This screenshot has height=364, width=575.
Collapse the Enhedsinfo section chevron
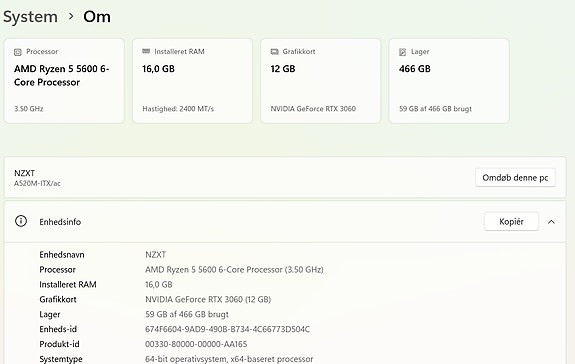[551, 222]
